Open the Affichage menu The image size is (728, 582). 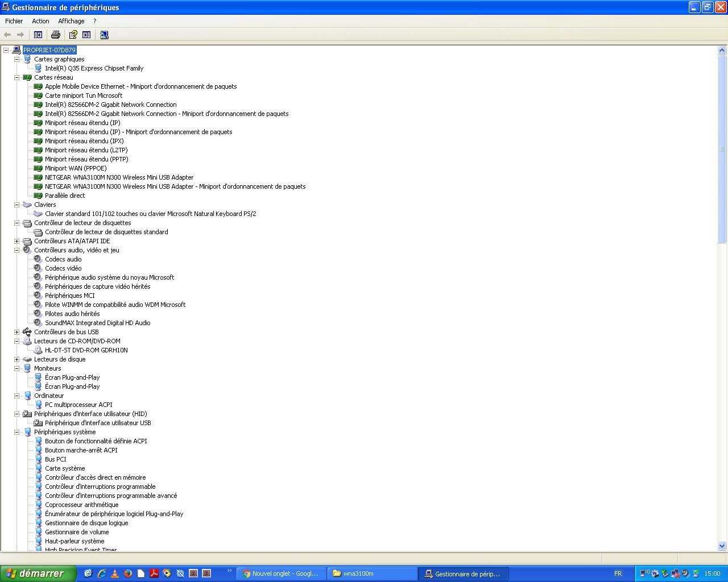[71, 21]
